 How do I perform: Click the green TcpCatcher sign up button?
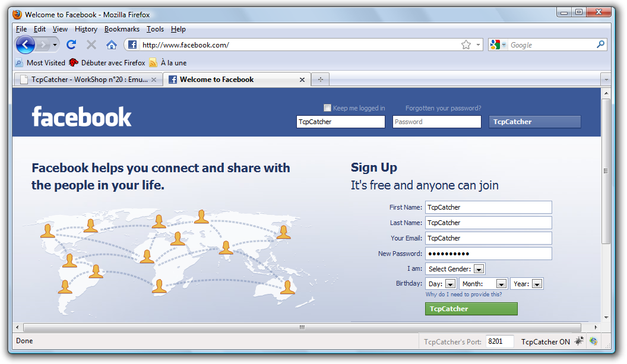(x=471, y=309)
